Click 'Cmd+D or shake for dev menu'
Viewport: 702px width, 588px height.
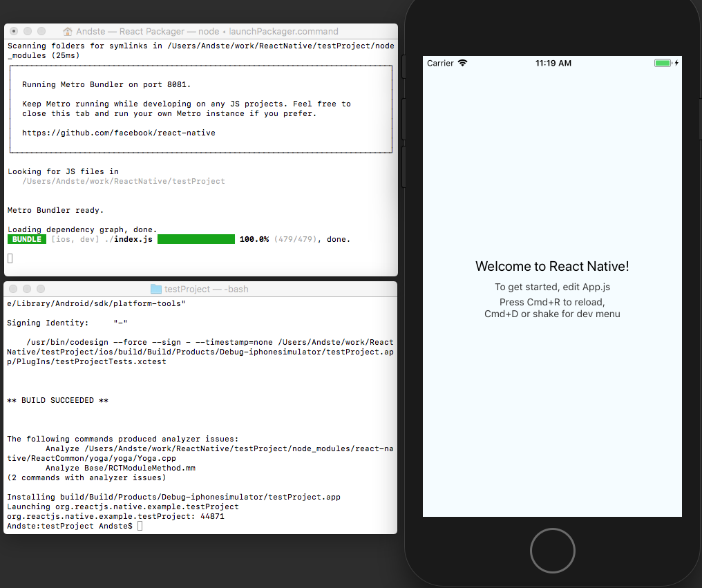point(552,314)
